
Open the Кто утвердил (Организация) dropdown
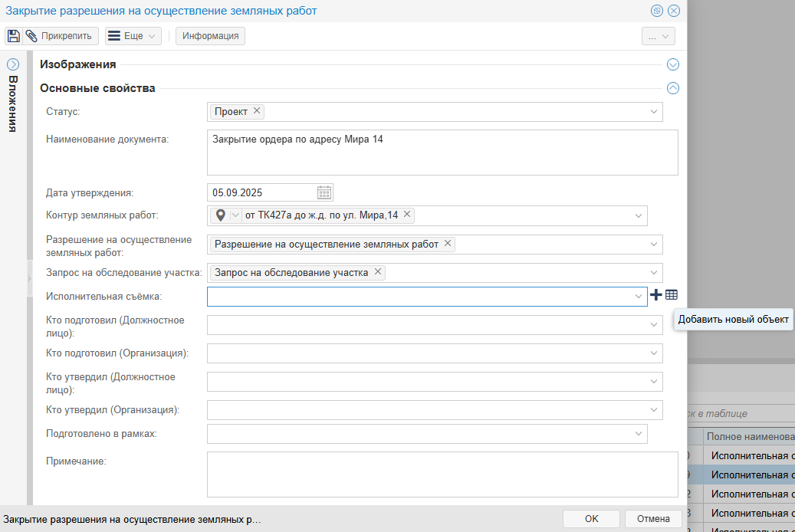(x=654, y=410)
